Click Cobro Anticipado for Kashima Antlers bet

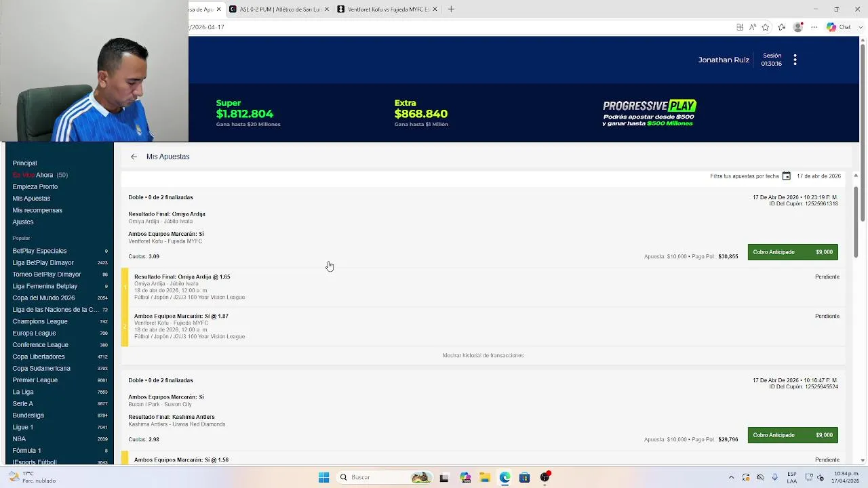[x=793, y=435]
